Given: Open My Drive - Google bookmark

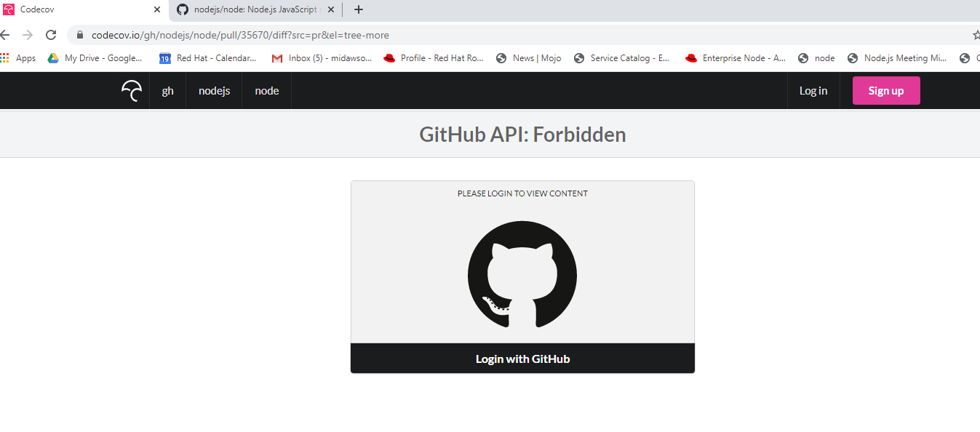Looking at the screenshot, I should coord(95,58).
